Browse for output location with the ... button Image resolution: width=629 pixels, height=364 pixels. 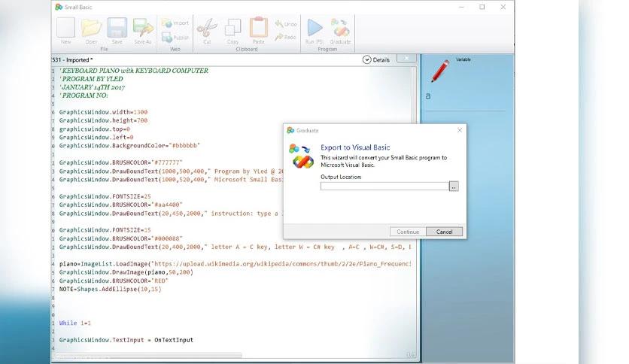click(454, 186)
